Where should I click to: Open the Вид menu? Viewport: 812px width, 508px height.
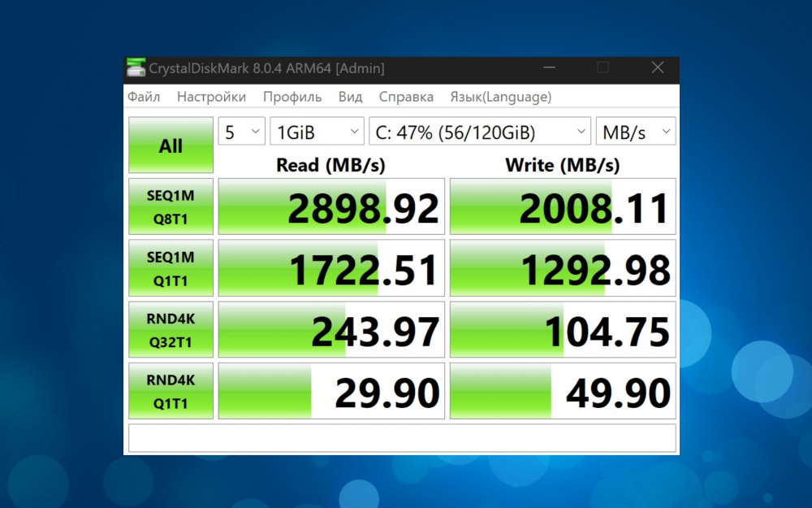point(350,97)
